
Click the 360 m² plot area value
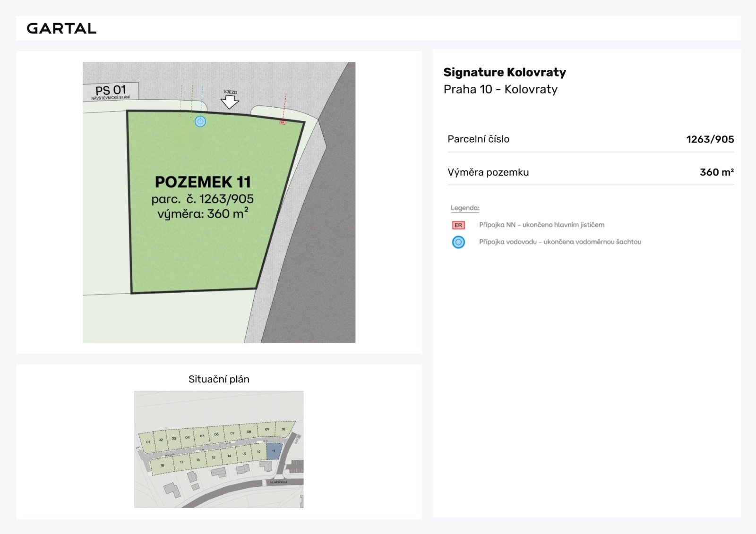716,172
